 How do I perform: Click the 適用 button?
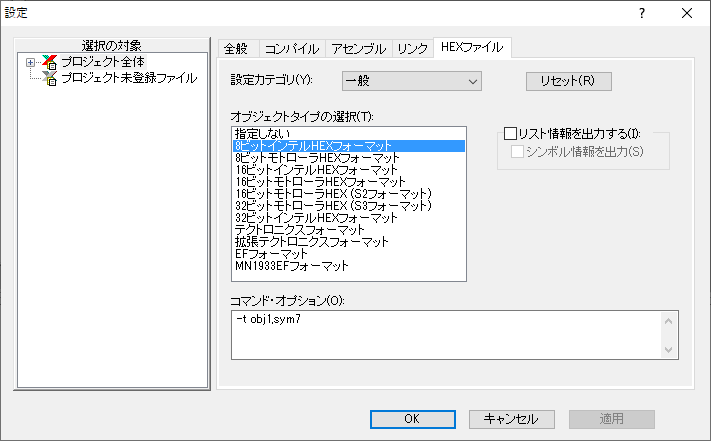coord(612,419)
